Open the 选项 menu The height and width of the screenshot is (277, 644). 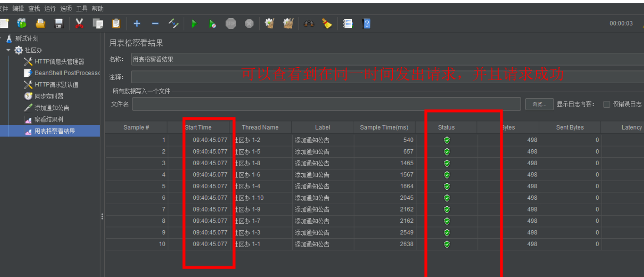66,9
